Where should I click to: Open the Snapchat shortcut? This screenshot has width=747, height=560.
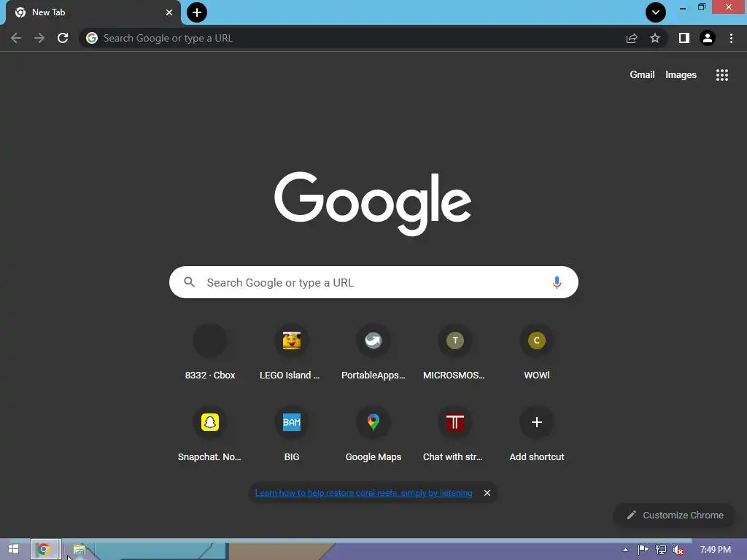click(210, 435)
